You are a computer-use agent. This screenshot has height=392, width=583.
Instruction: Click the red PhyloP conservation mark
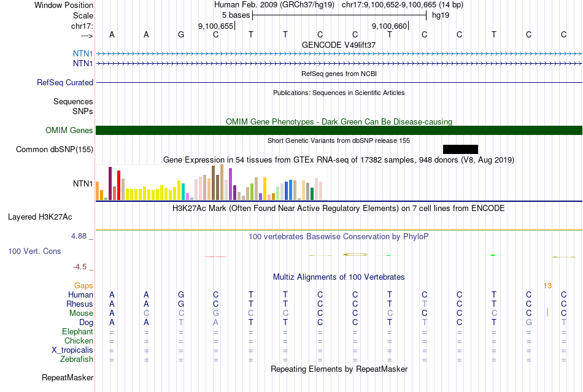coord(215,256)
